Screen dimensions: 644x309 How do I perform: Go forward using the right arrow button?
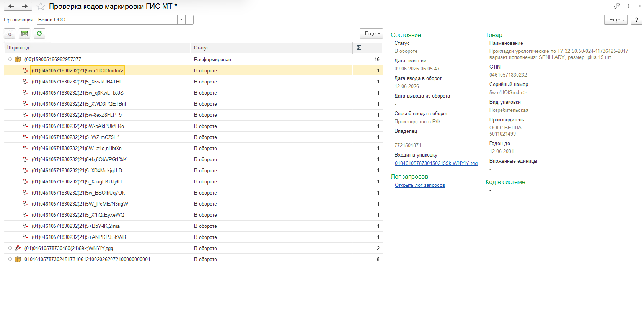(x=25, y=6)
